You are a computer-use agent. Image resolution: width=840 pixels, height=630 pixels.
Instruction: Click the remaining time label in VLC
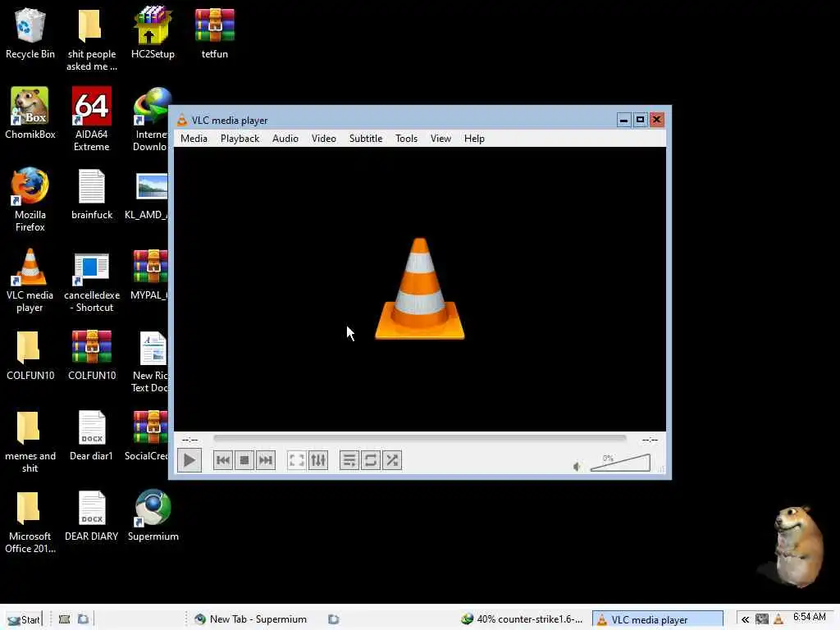[x=650, y=440]
